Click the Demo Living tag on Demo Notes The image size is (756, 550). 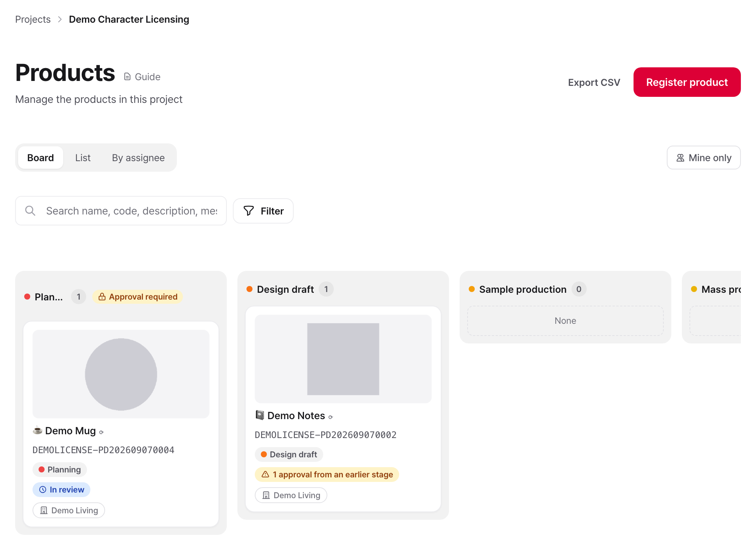tap(291, 495)
